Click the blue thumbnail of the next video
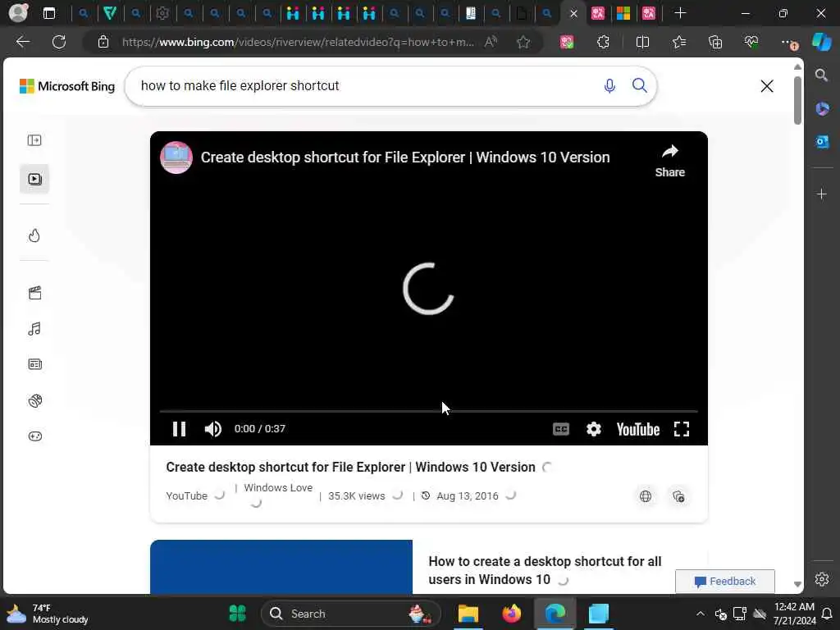This screenshot has width=840, height=630. click(x=281, y=567)
